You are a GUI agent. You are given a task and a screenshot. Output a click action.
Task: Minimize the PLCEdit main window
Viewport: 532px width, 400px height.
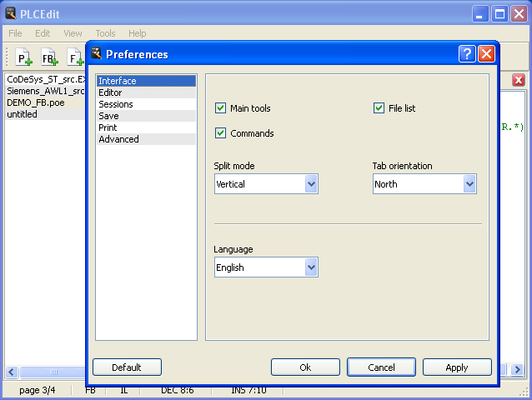479,14
